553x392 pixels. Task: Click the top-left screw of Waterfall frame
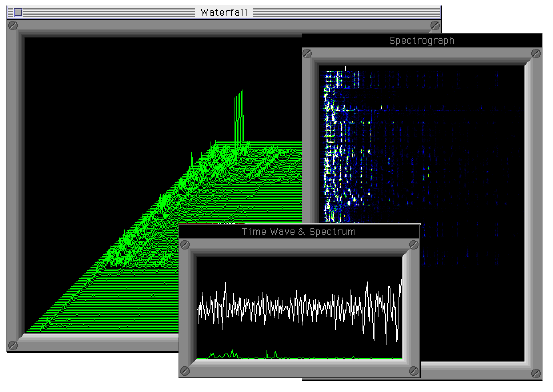13,25
